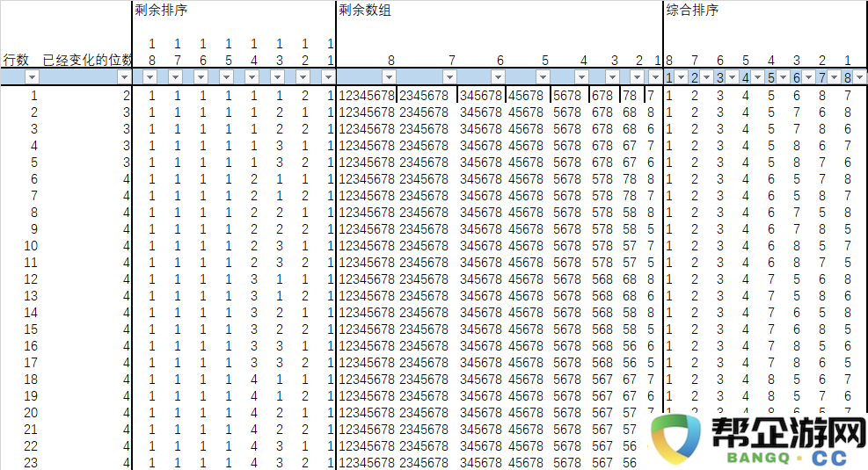Select the 已经变化的位数 header cell
Viewport: 868px width, 470px height.
pos(87,60)
